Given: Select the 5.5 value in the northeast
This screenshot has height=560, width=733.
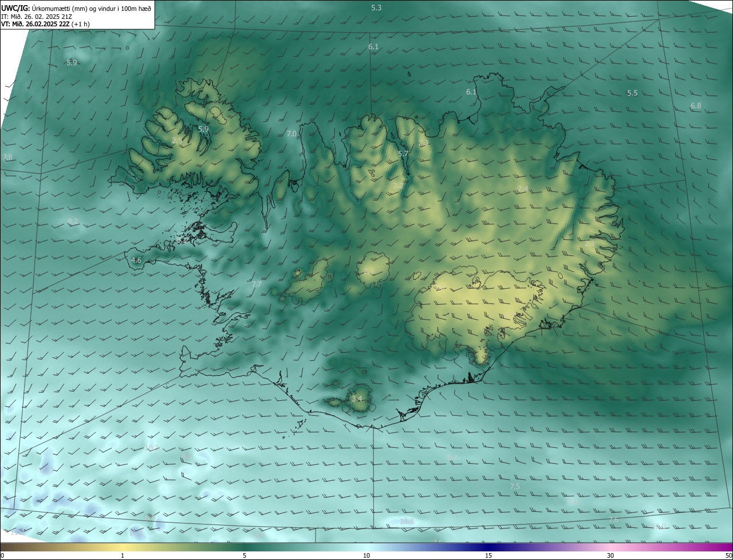Looking at the screenshot, I should 632,93.
